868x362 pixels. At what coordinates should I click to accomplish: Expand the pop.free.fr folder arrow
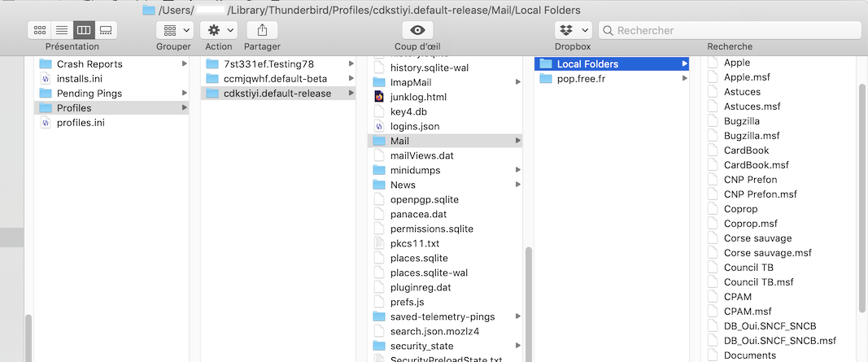(684, 79)
